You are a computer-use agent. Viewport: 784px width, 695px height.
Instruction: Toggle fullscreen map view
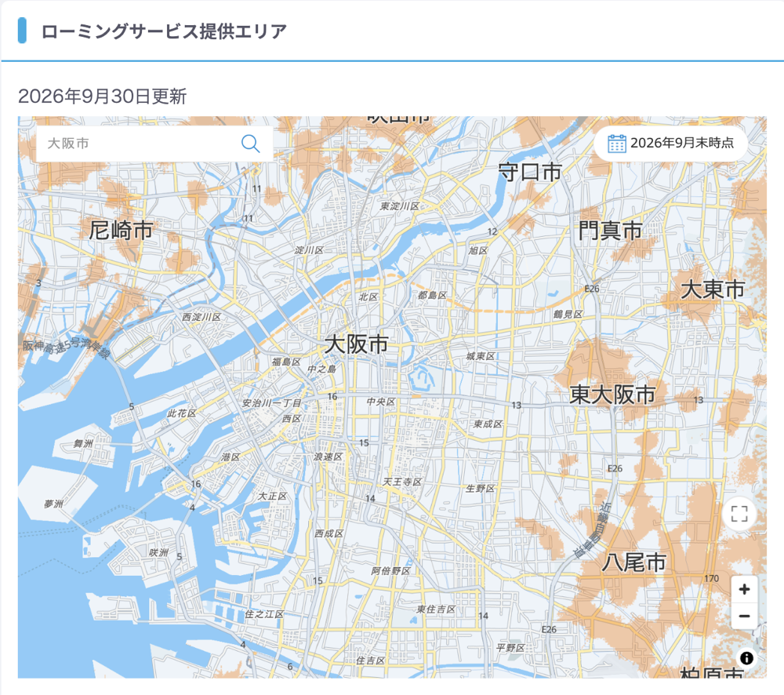pyautogui.click(x=739, y=513)
